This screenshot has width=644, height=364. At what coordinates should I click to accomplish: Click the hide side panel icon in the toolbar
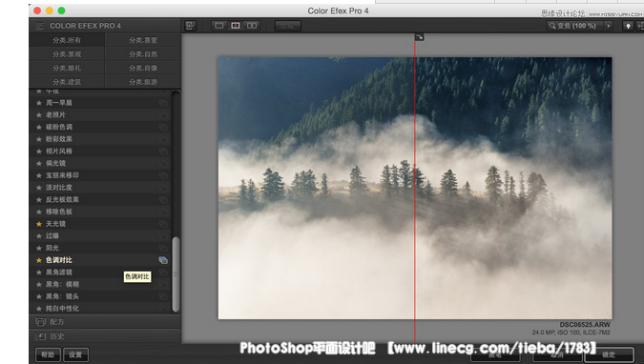[x=190, y=26]
